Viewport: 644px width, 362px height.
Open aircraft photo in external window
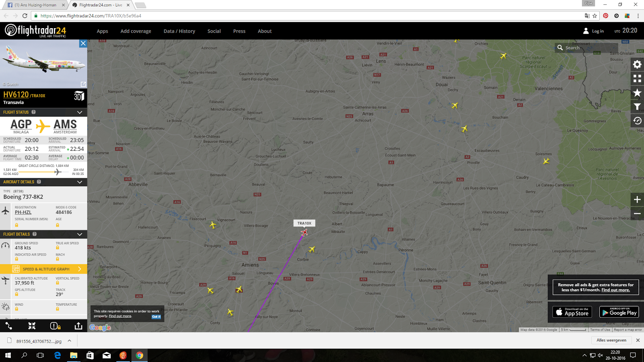[83, 84]
